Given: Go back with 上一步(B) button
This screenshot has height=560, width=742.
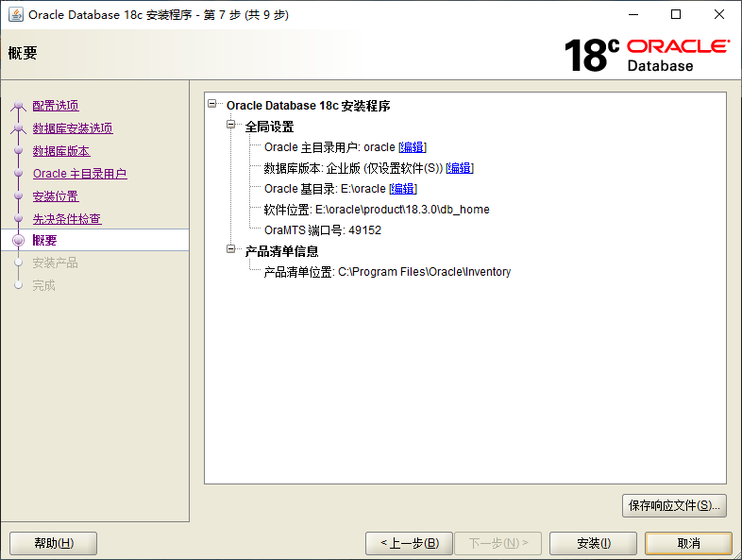Looking at the screenshot, I should [410, 543].
